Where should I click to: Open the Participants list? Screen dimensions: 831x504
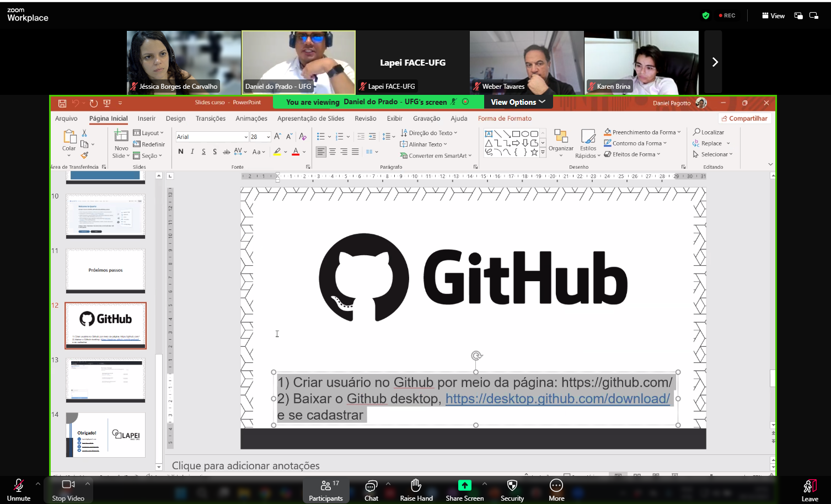[326, 490]
